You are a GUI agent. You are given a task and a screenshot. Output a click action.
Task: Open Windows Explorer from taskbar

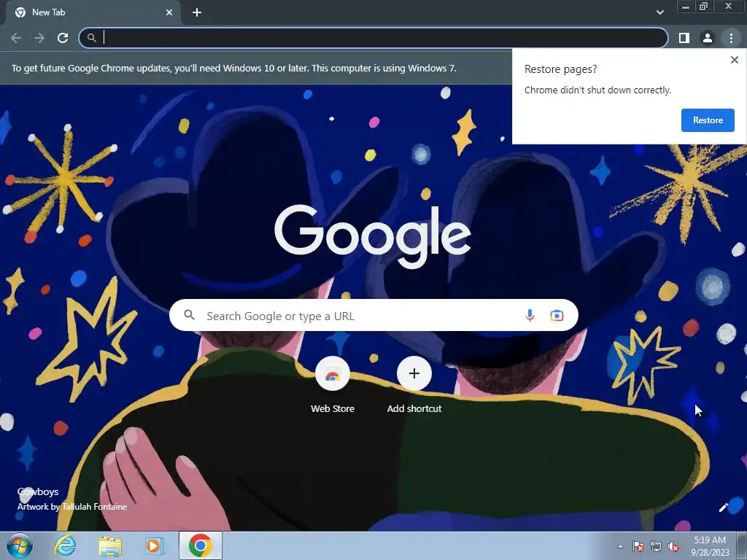pos(110,545)
